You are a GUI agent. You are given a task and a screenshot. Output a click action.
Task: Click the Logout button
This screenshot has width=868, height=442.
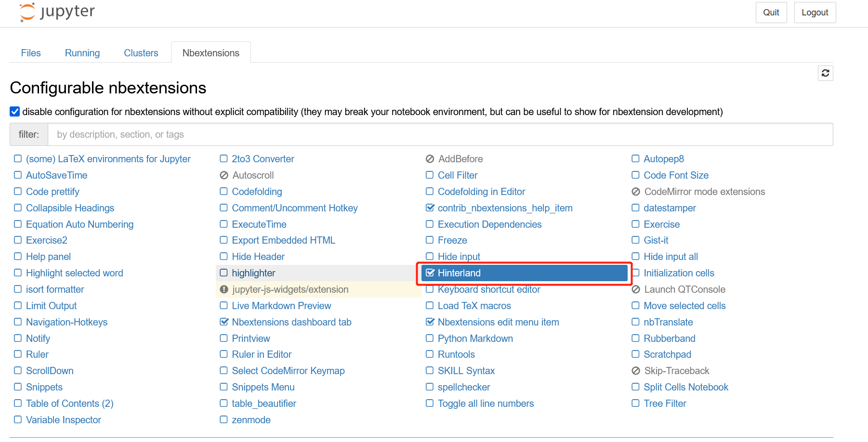pyautogui.click(x=815, y=13)
